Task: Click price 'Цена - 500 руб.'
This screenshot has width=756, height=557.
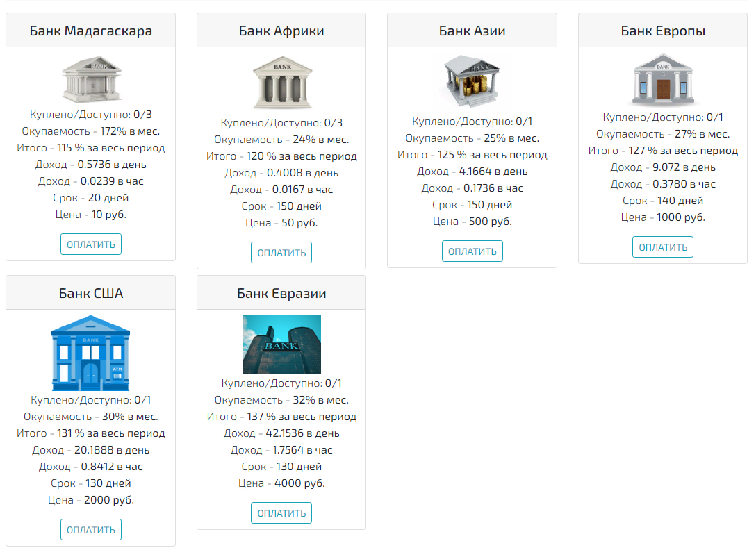Action: (x=472, y=221)
